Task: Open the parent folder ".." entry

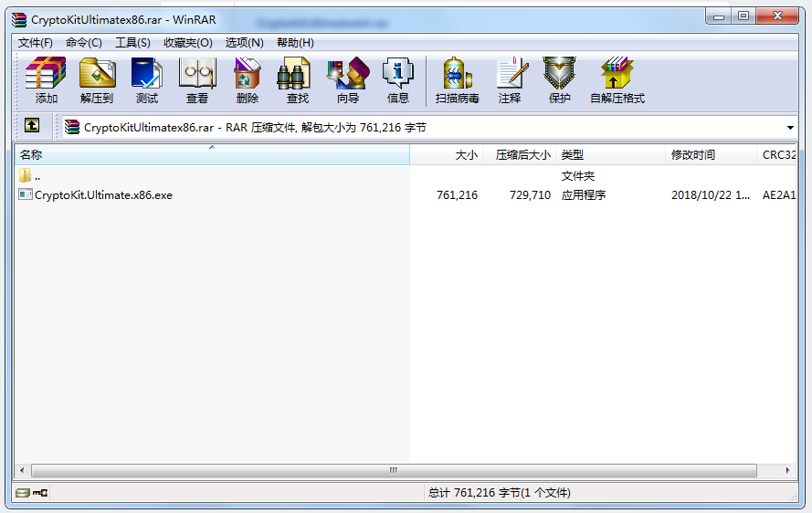Action: pyautogui.click(x=37, y=175)
